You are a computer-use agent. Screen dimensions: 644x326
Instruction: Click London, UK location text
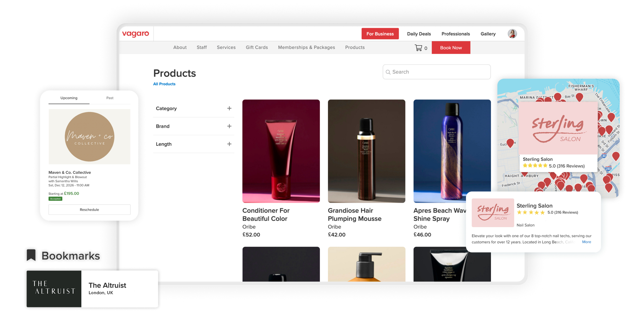pos(101,292)
